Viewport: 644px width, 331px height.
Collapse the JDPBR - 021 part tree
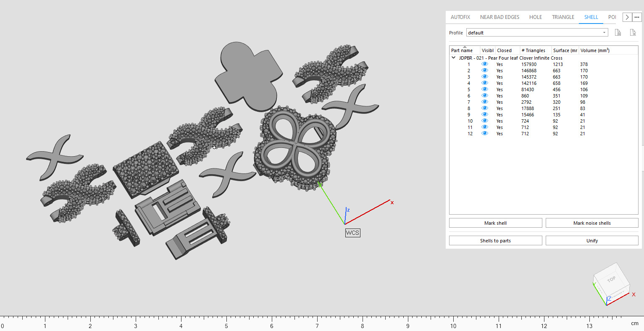(x=454, y=58)
